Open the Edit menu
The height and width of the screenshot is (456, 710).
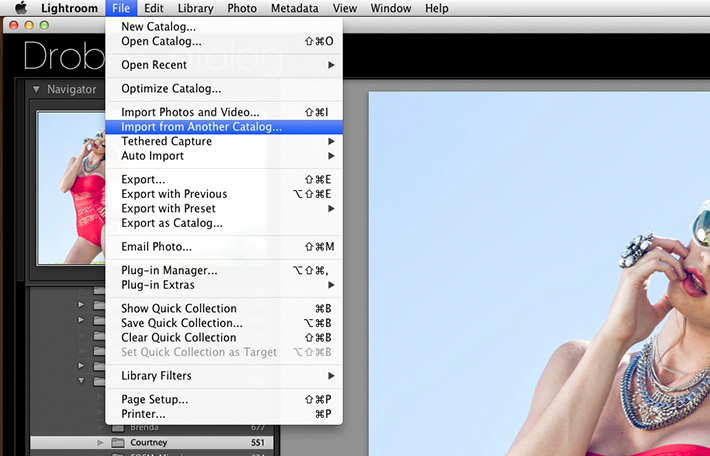(x=154, y=8)
